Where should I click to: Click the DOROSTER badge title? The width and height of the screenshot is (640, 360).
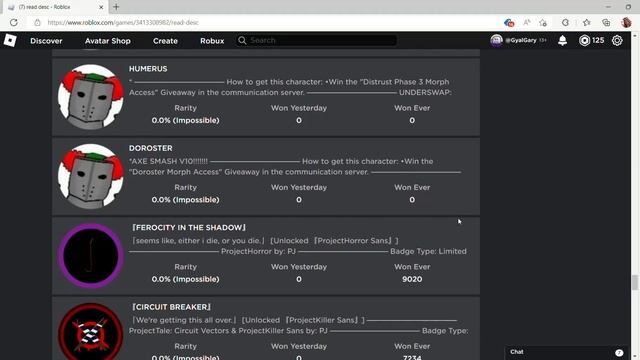[151, 148]
